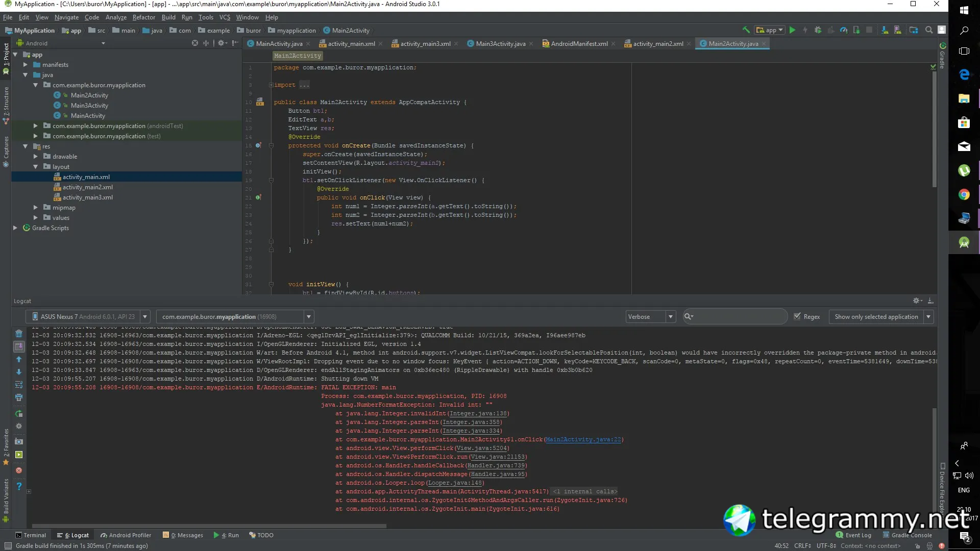Image resolution: width=980 pixels, height=551 pixels.
Task: Click the Search Everywhere magnifier icon
Action: tap(929, 30)
